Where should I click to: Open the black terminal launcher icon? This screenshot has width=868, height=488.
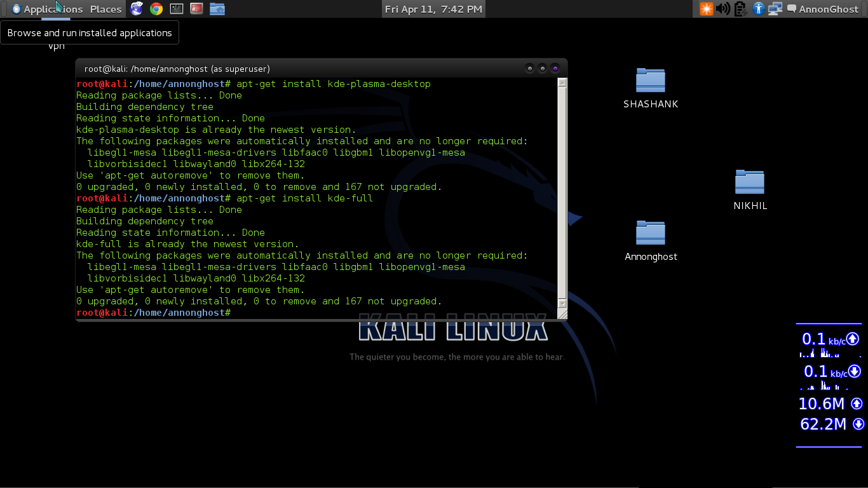[x=177, y=9]
